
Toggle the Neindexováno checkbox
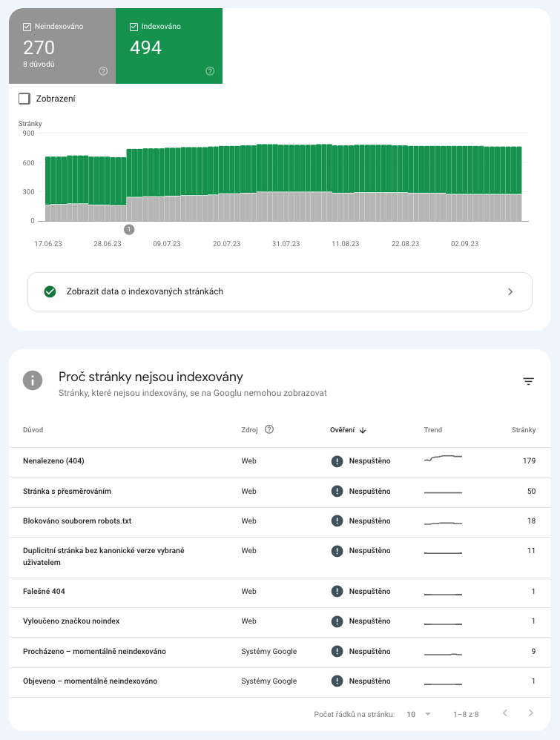pos(27,27)
